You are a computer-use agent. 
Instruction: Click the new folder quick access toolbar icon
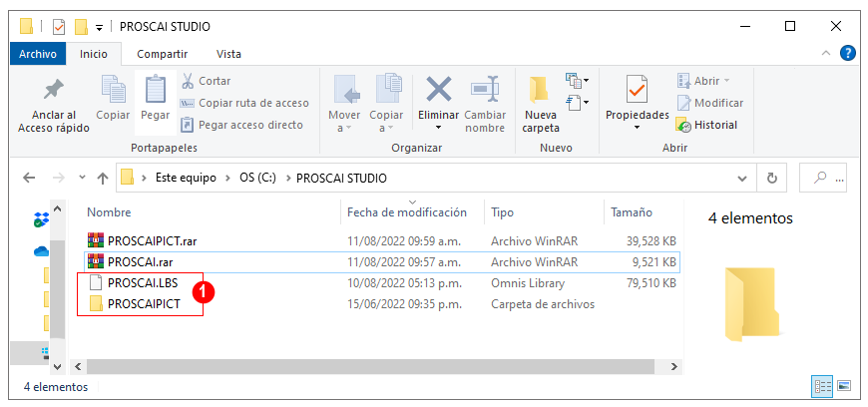[82, 27]
